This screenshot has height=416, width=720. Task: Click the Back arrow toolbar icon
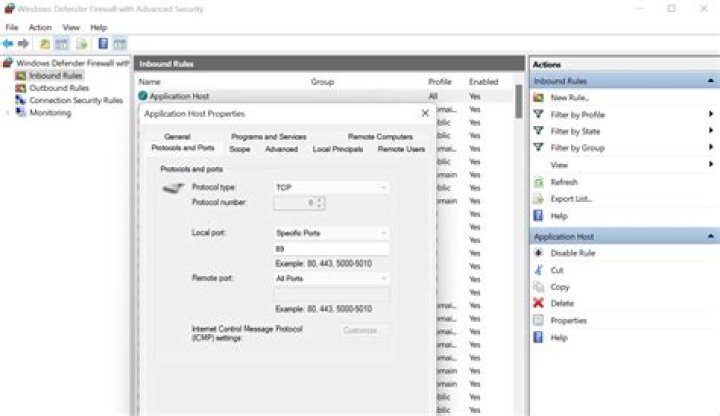click(x=8, y=44)
